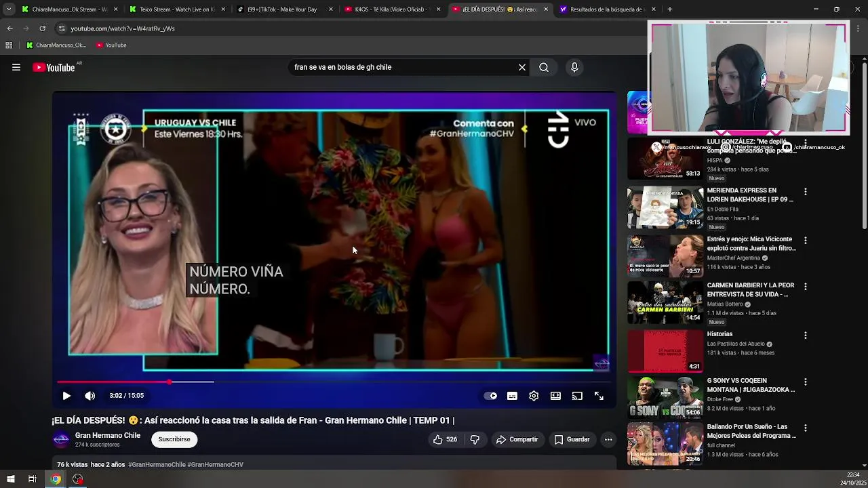Click the search magnifier button

coord(544,67)
